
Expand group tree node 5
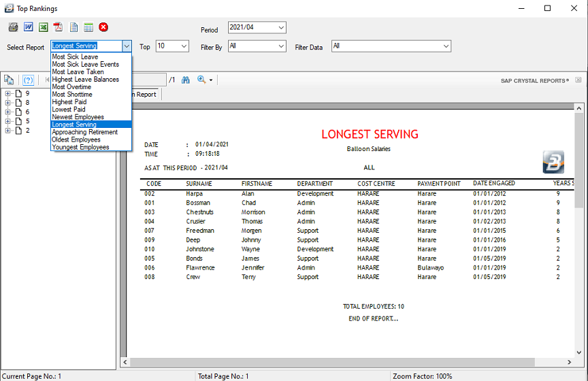(x=7, y=121)
